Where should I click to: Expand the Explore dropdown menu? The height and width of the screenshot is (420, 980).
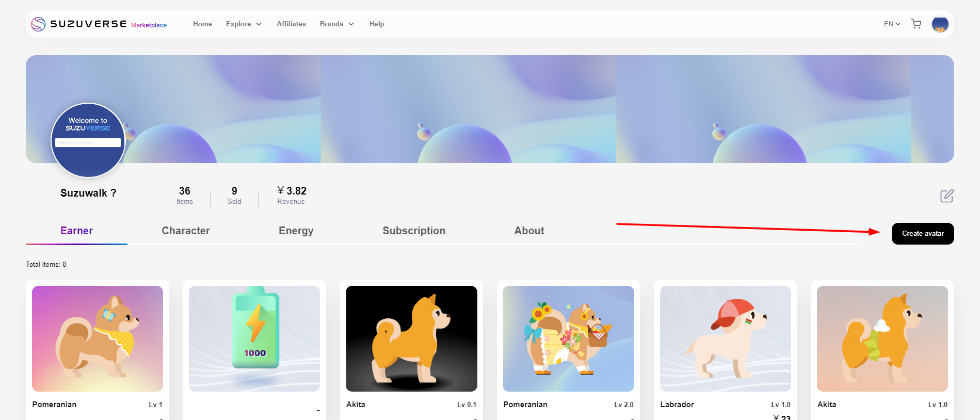tap(244, 24)
